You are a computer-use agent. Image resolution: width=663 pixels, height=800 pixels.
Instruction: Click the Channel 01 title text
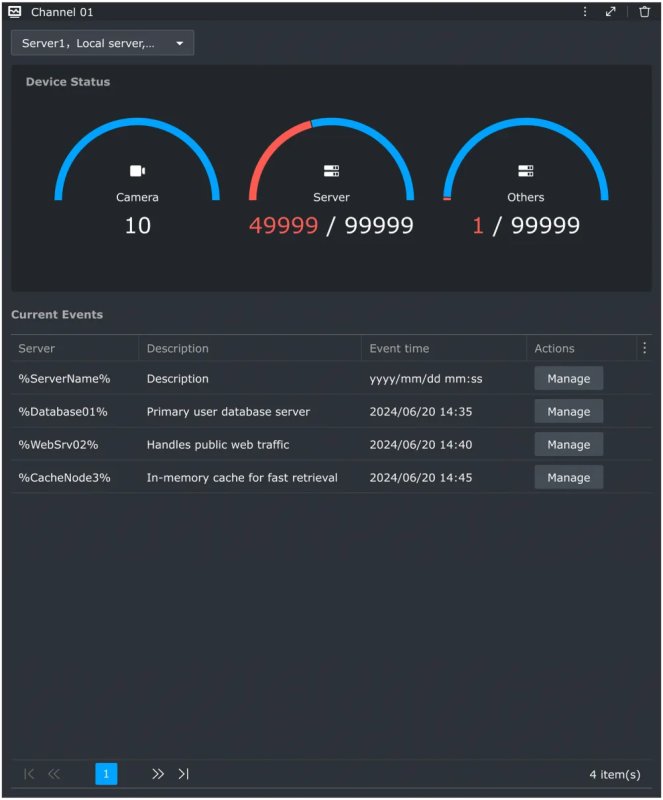[x=62, y=12]
